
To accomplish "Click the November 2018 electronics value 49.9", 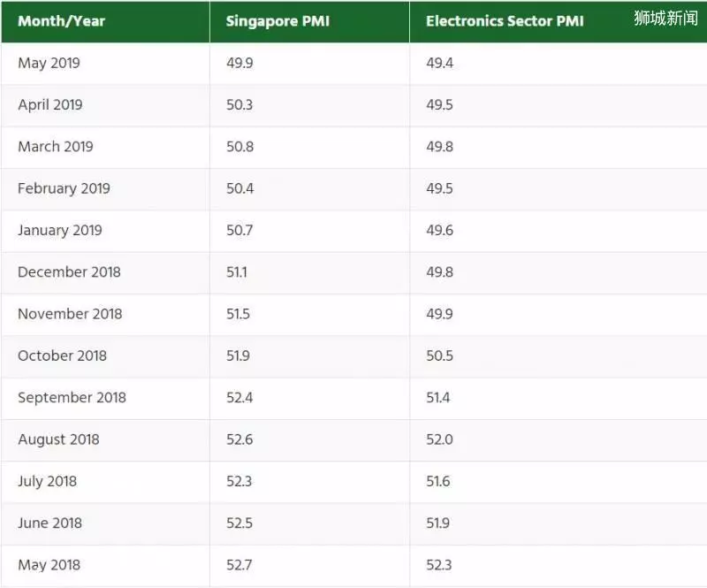I will click(x=439, y=314).
